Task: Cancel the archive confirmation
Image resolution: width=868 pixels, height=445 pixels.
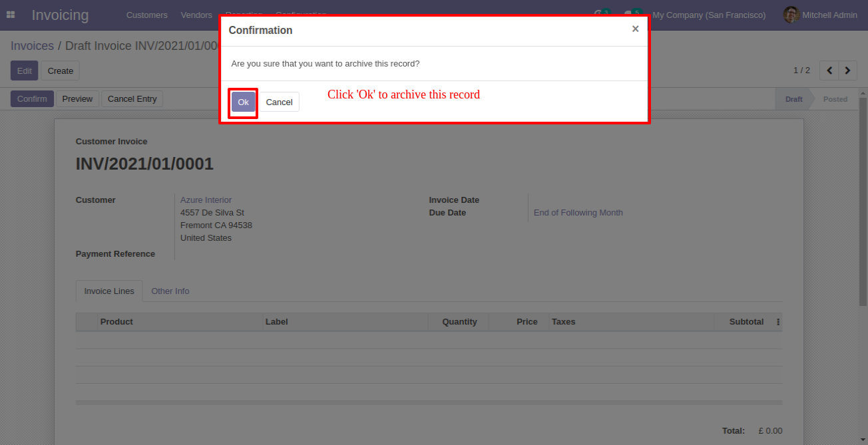Action: pyautogui.click(x=279, y=102)
